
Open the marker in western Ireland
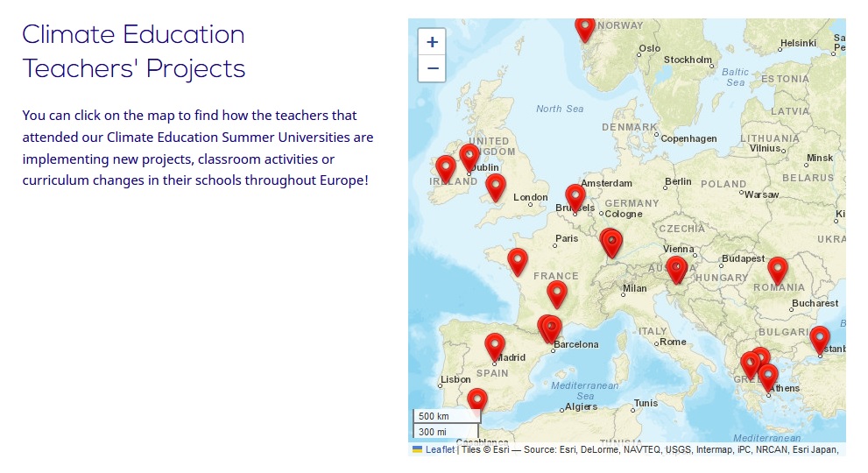[x=445, y=166]
